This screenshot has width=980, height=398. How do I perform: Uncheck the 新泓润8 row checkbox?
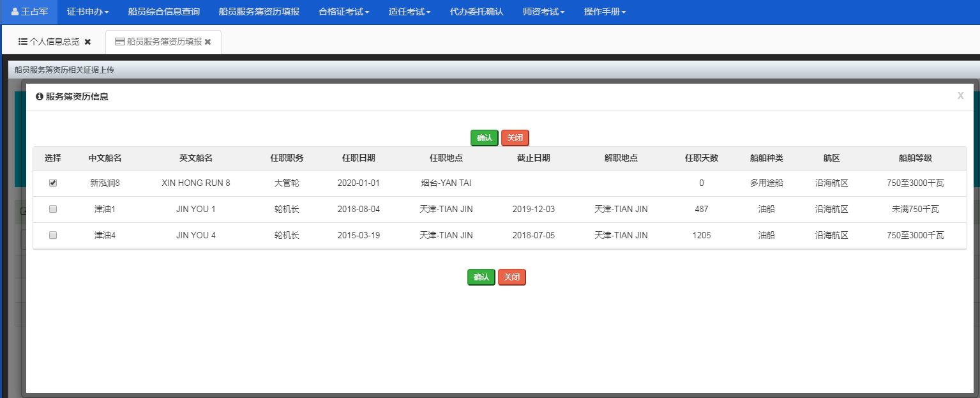(x=53, y=183)
